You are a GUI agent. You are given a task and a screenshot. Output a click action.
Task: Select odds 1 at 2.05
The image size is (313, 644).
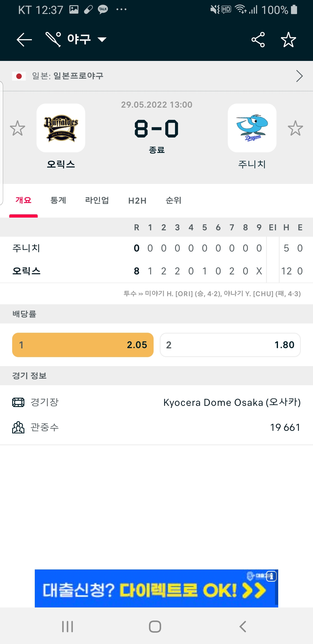(83, 345)
